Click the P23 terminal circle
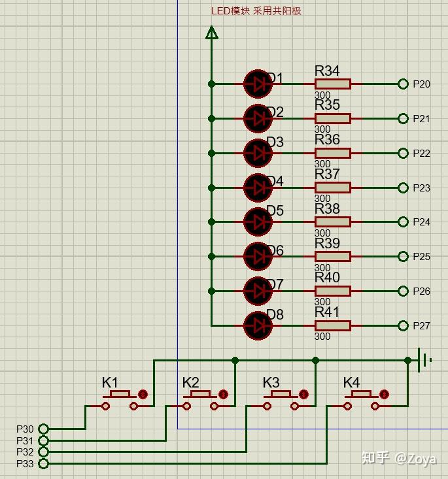The height and width of the screenshot is (479, 448). [403, 188]
